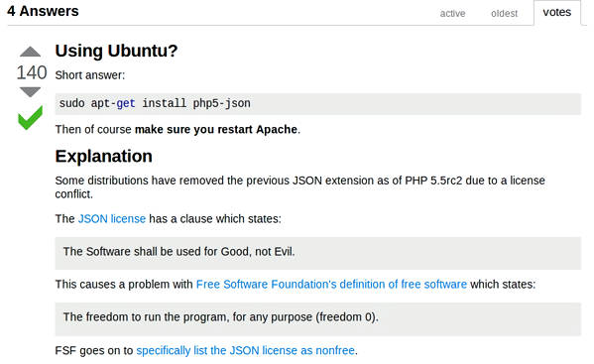Select the votes sorting tab
The height and width of the screenshot is (364, 594).
tap(557, 13)
